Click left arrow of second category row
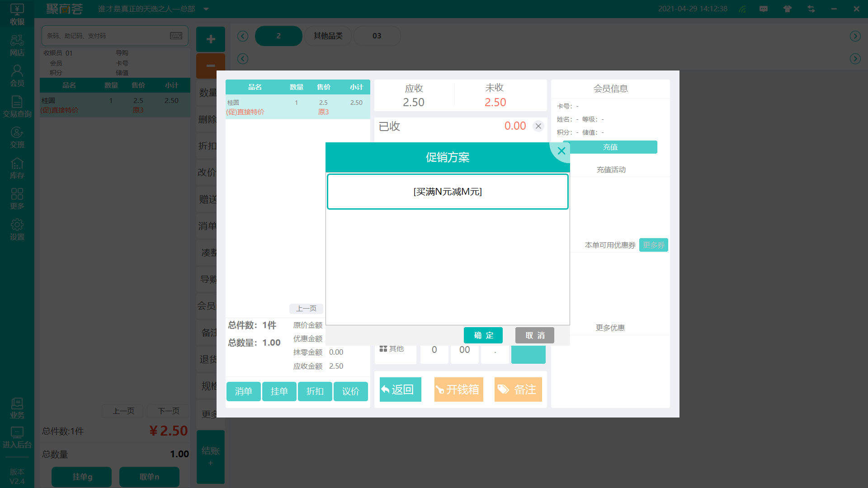Image resolution: width=868 pixels, height=488 pixels. pyautogui.click(x=243, y=59)
